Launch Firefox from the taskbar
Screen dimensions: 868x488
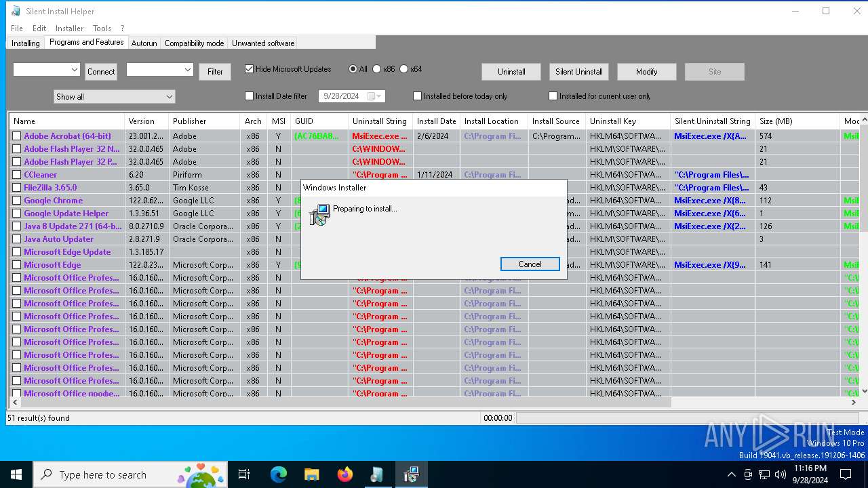pyautogui.click(x=344, y=474)
